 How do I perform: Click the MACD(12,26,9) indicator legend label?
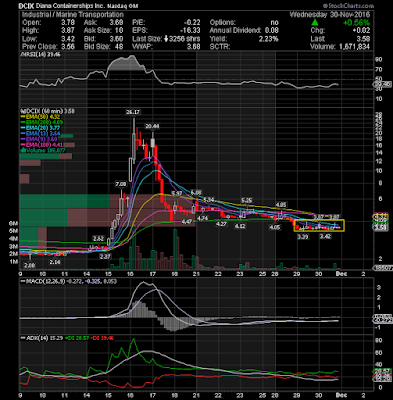click(x=41, y=281)
